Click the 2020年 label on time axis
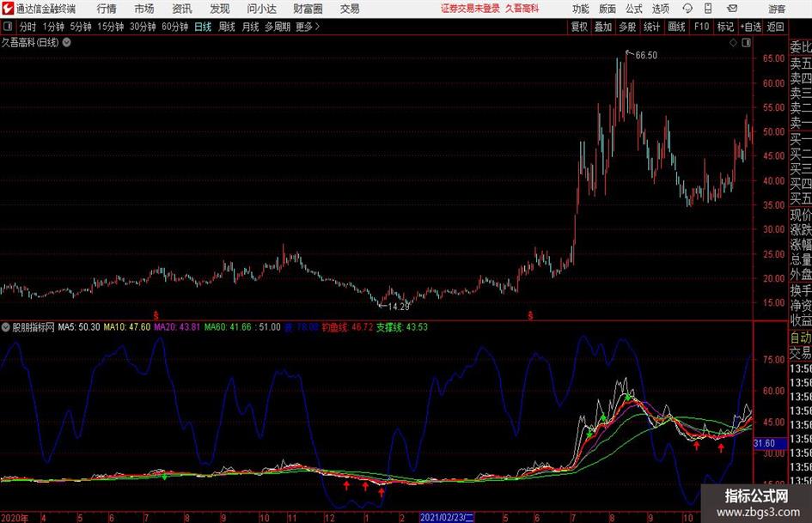Viewport: 812px width, 523px height. click(x=15, y=518)
